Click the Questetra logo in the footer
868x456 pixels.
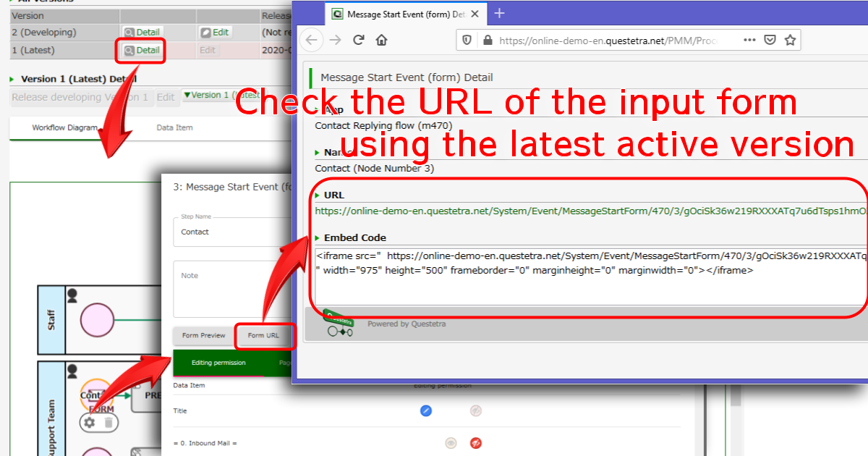338,324
